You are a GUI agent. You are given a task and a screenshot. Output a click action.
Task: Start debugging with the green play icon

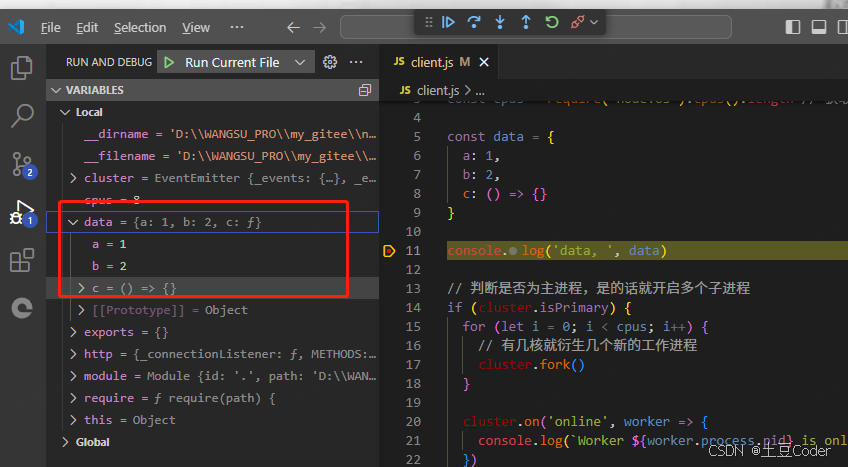[x=169, y=63]
